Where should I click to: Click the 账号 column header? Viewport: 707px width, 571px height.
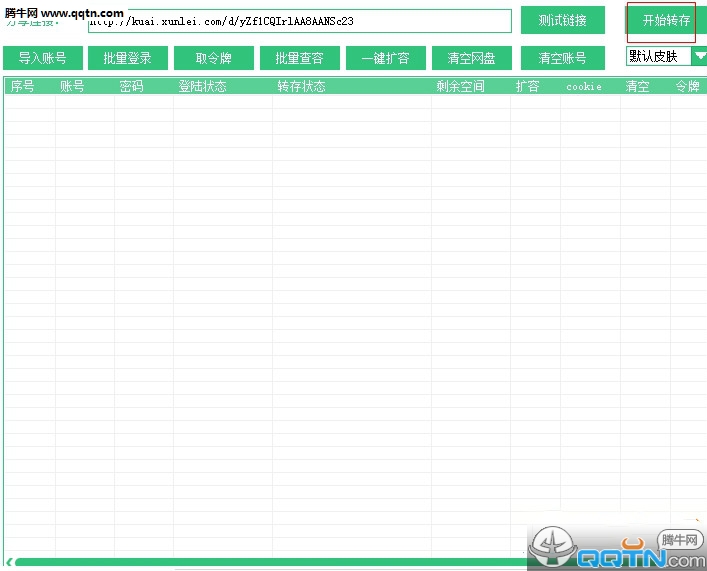pos(72,86)
